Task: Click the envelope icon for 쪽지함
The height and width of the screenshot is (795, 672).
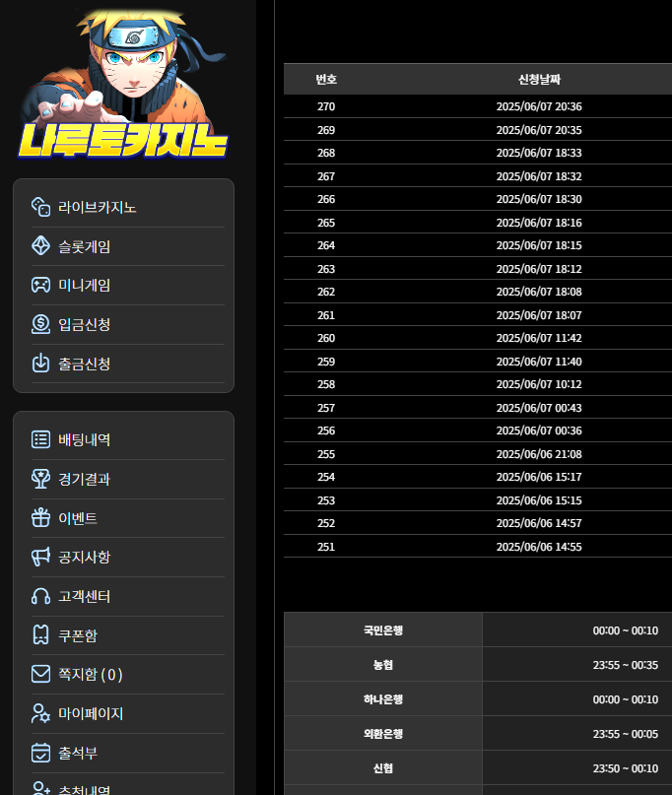Action: click(x=40, y=675)
